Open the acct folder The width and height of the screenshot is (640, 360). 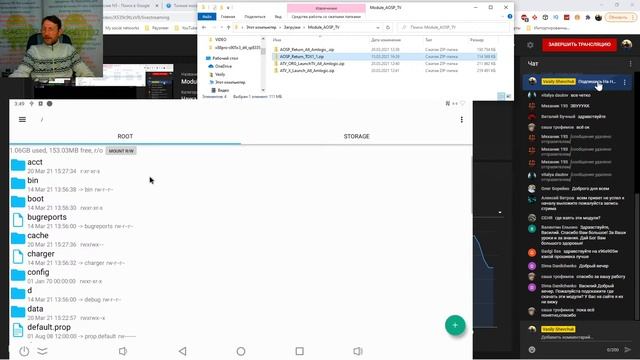pos(241,166)
